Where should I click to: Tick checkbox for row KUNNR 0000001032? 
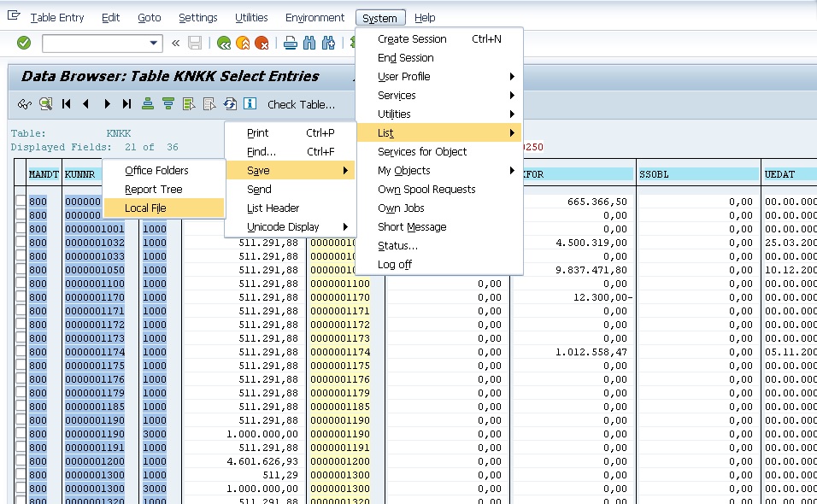21,242
